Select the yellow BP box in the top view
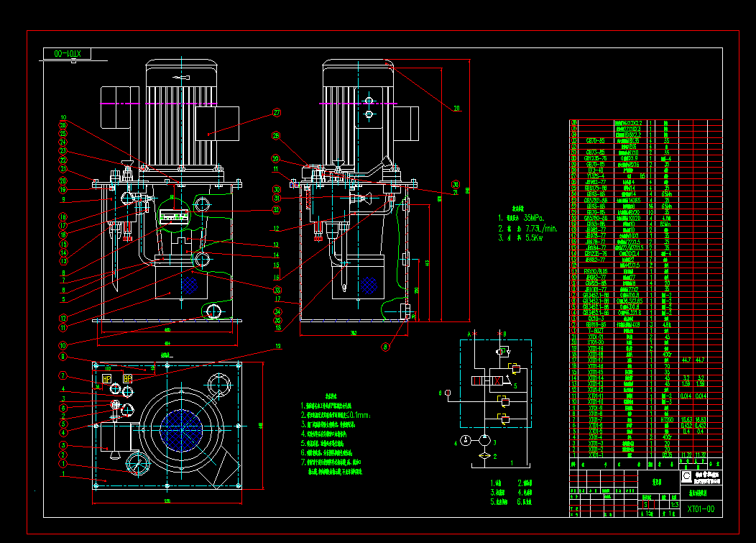Viewport: 756px width, 543px height. tap(127, 379)
